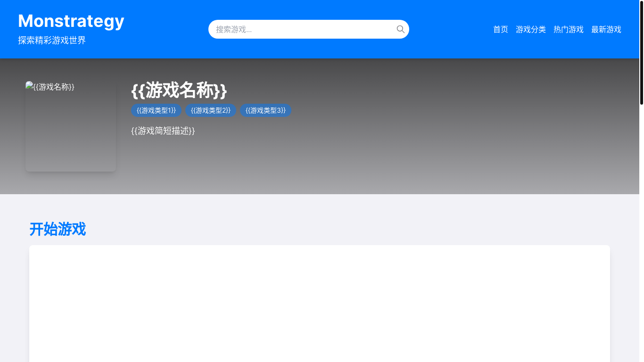
Task: Click the Monstrategy site logo
Action: [x=71, y=21]
